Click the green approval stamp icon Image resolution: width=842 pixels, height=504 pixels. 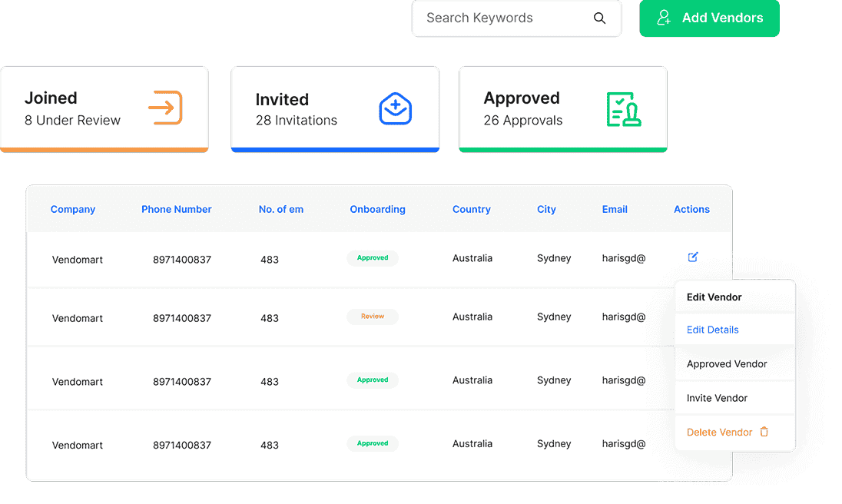624,110
